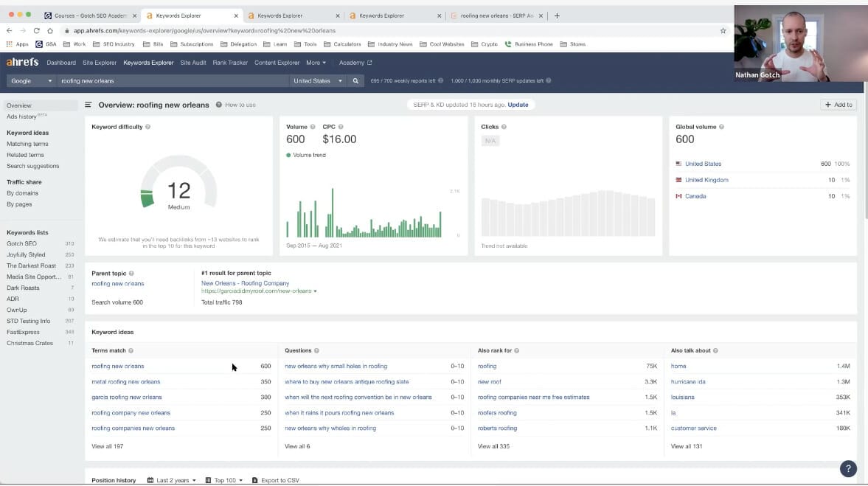Click the search magnifier button
868x486 pixels.
pyautogui.click(x=355, y=81)
